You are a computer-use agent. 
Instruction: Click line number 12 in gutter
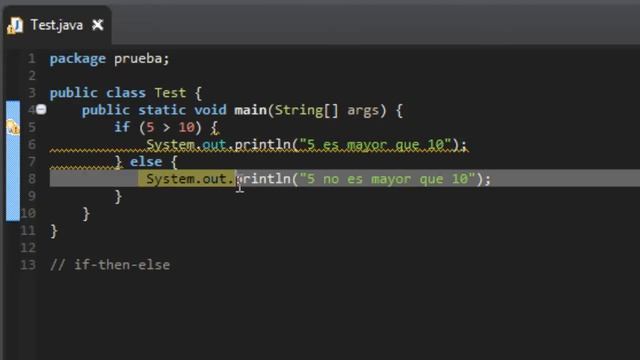point(28,247)
